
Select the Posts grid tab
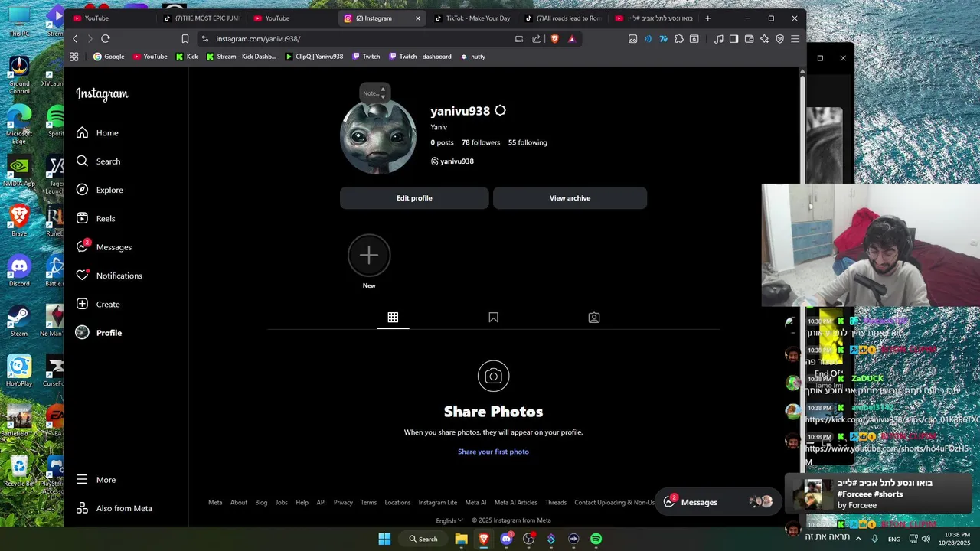tap(393, 318)
